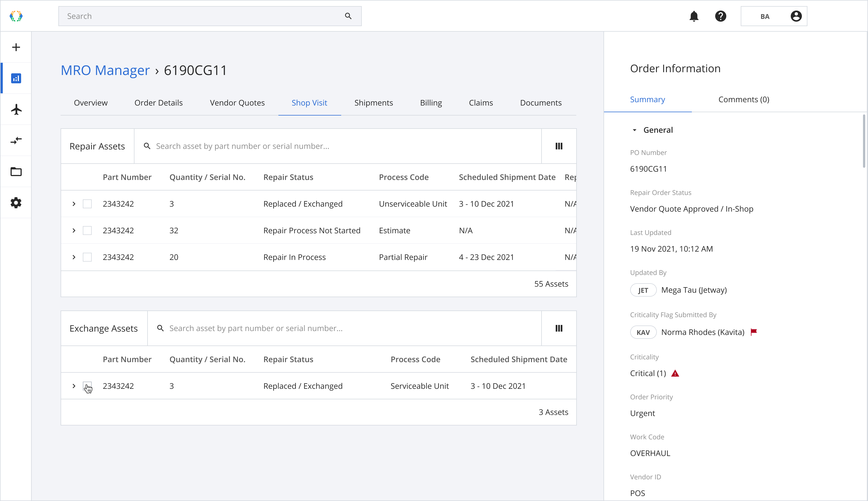Select checkbox for Repair In Process row

click(88, 257)
